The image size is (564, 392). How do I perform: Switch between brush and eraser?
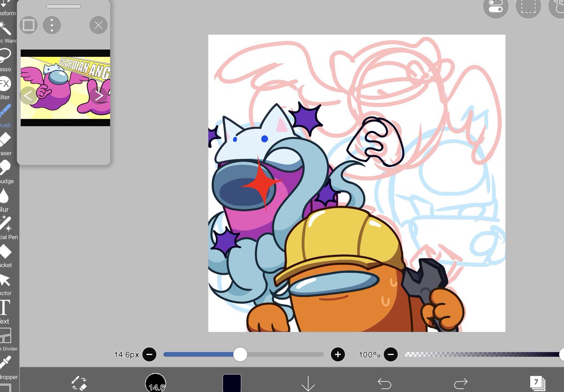(79, 383)
